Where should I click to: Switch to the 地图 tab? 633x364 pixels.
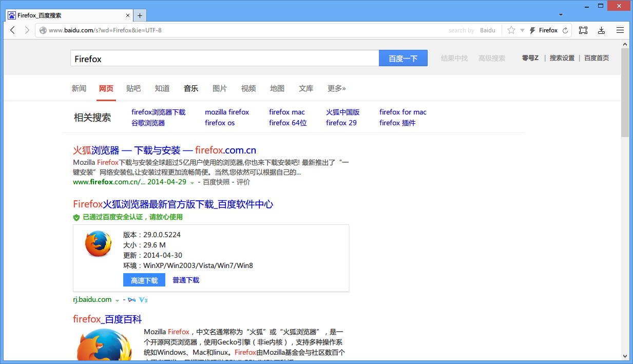click(277, 88)
